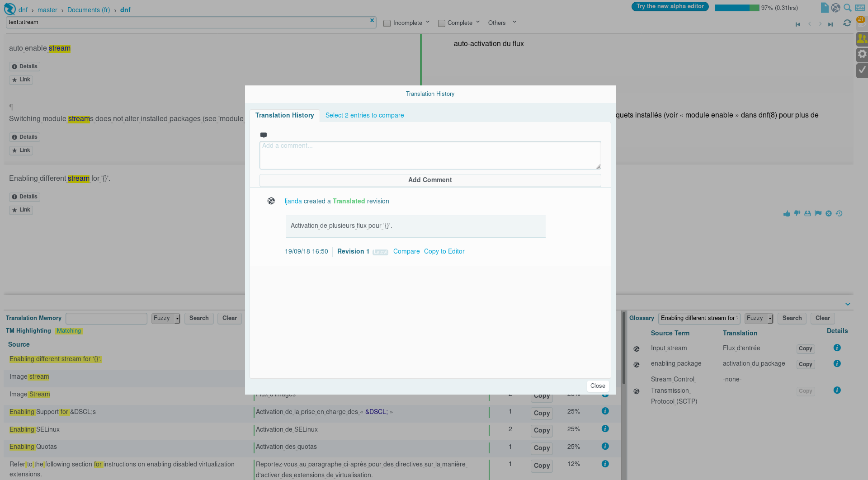Open ljanda user profile link
Viewport: 868px width, 480px height.
(x=293, y=201)
